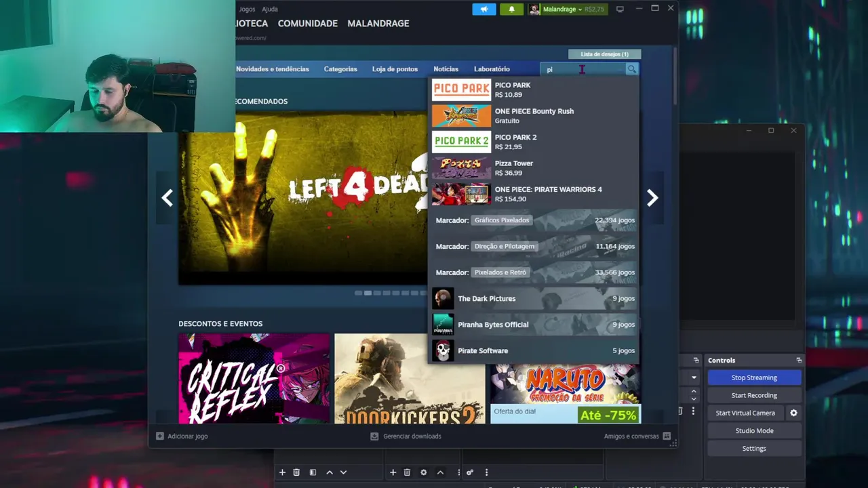Click the Adicionar jogo plus icon
This screenshot has height=488, width=868.
pyautogui.click(x=160, y=436)
